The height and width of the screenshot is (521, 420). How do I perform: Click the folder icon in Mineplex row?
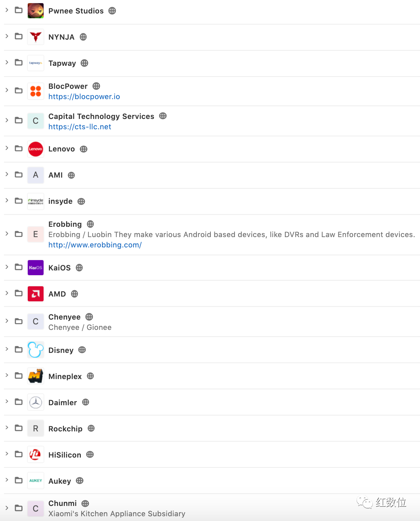pos(19,375)
